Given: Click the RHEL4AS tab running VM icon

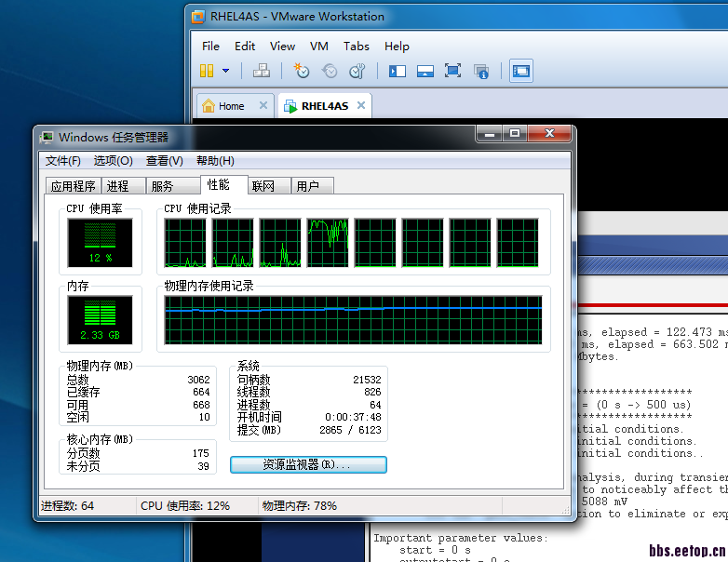Looking at the screenshot, I should coord(290,106).
